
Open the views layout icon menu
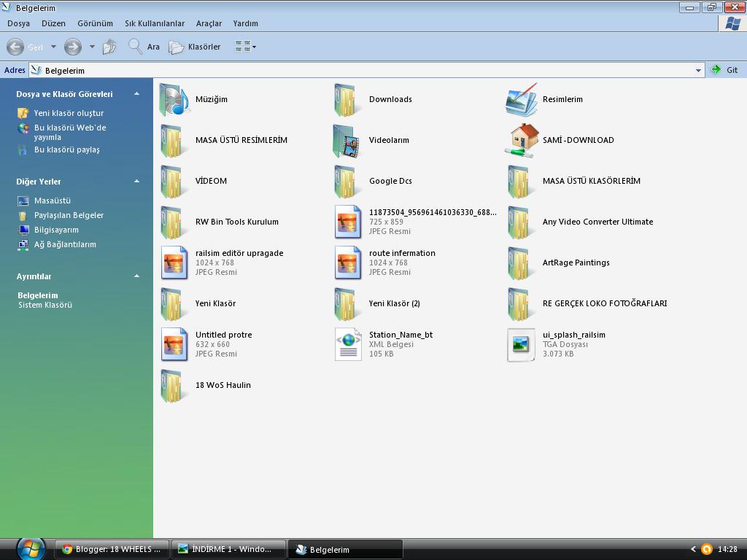[x=245, y=46]
